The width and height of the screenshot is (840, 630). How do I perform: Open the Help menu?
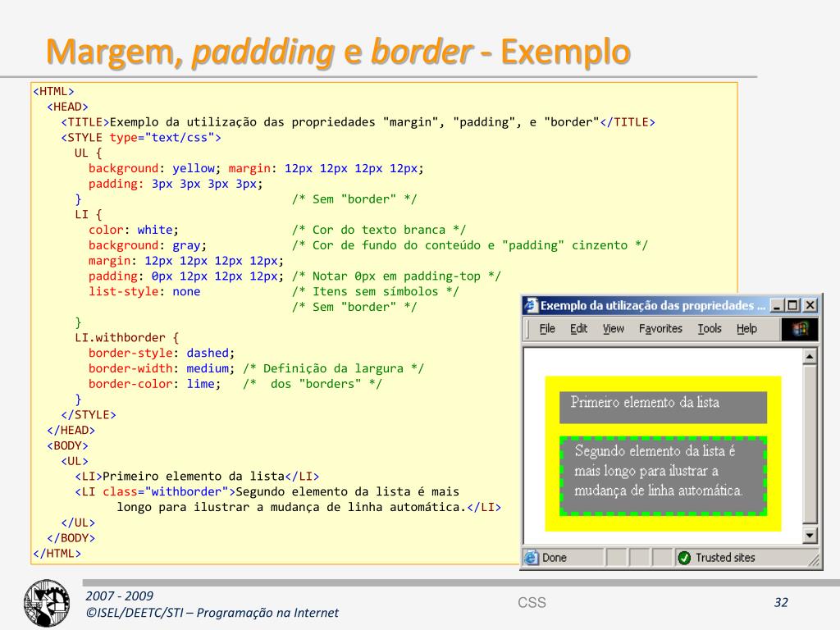coord(746,328)
